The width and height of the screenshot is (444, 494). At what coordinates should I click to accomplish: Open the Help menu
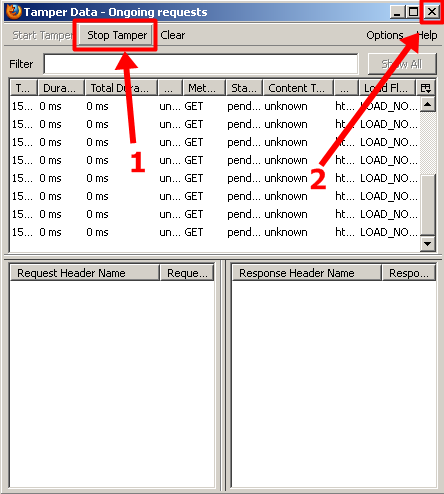tap(427, 35)
